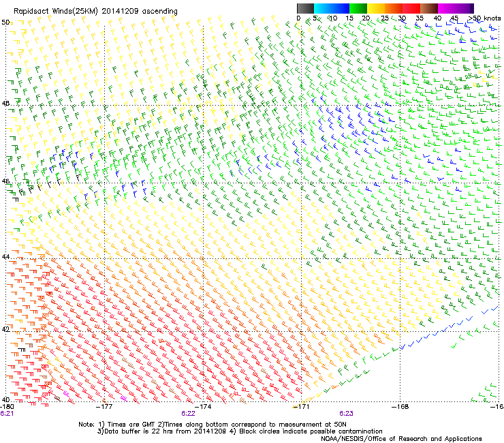The image size is (504, 443).
Task: Pick the green 15-20 knots legend segment
Action: [x=358, y=8]
